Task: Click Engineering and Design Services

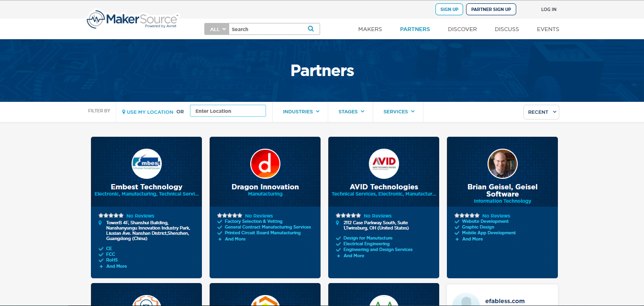Action: coord(378,250)
